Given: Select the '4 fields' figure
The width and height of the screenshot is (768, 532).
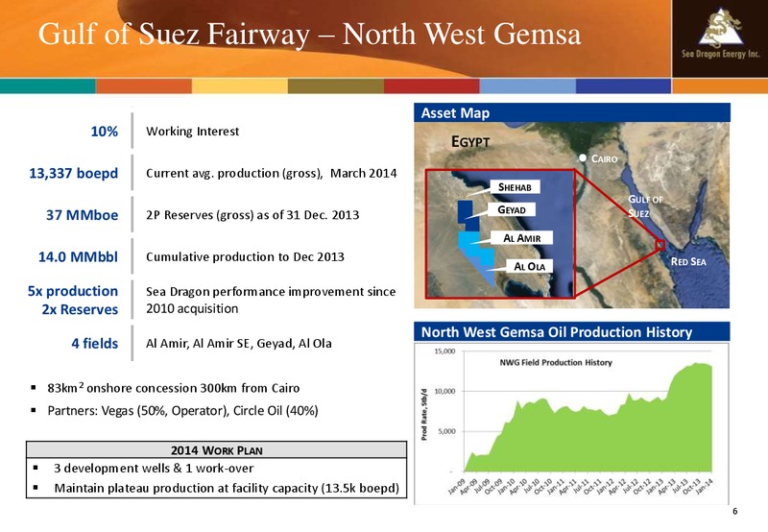Looking at the screenshot, I should pos(95,344).
